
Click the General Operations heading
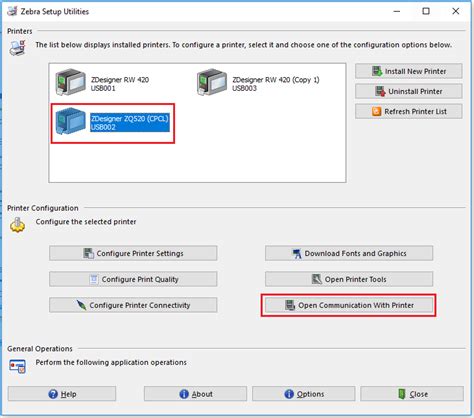point(40,349)
